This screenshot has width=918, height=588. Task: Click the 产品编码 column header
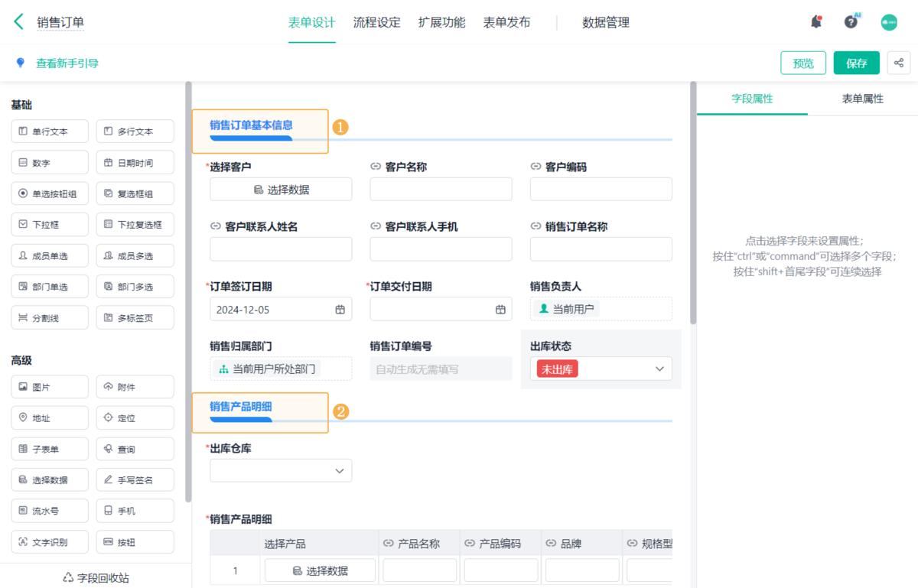click(500, 544)
